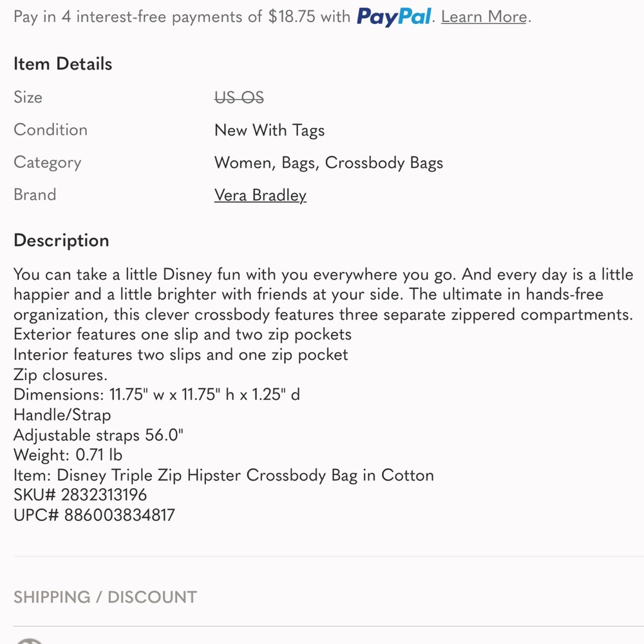Screen dimensions: 644x644
Task: Click the PayPal logo
Action: point(393,17)
